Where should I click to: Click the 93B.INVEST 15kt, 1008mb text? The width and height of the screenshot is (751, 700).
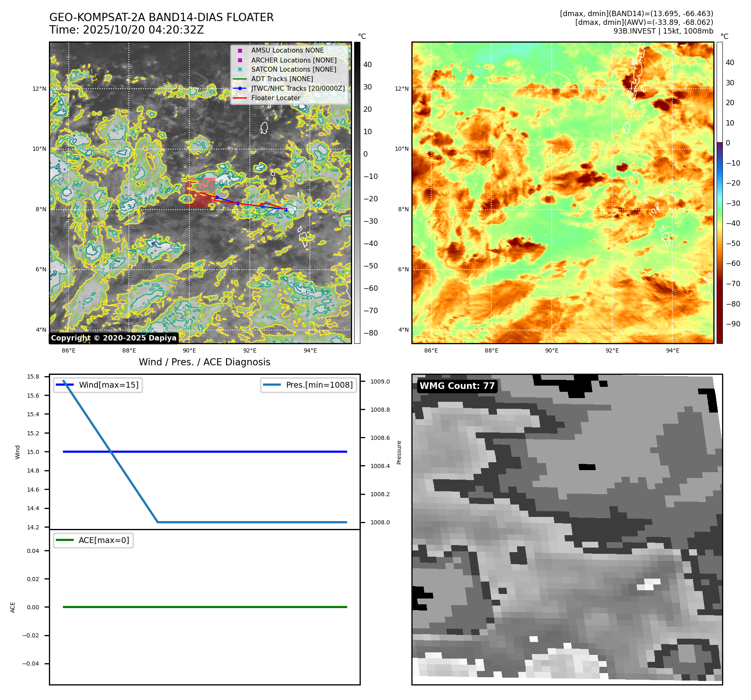click(x=663, y=31)
